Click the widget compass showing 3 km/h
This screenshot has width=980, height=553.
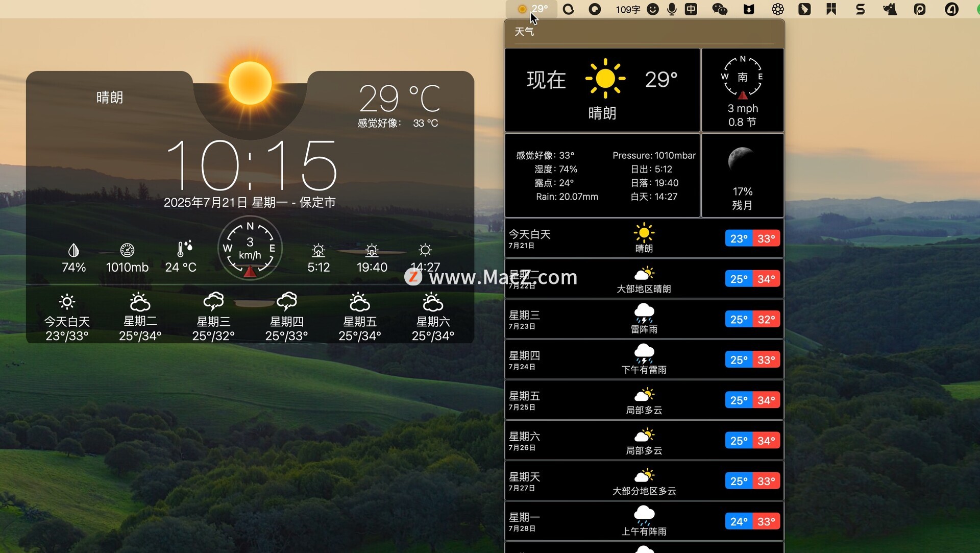[x=250, y=248]
